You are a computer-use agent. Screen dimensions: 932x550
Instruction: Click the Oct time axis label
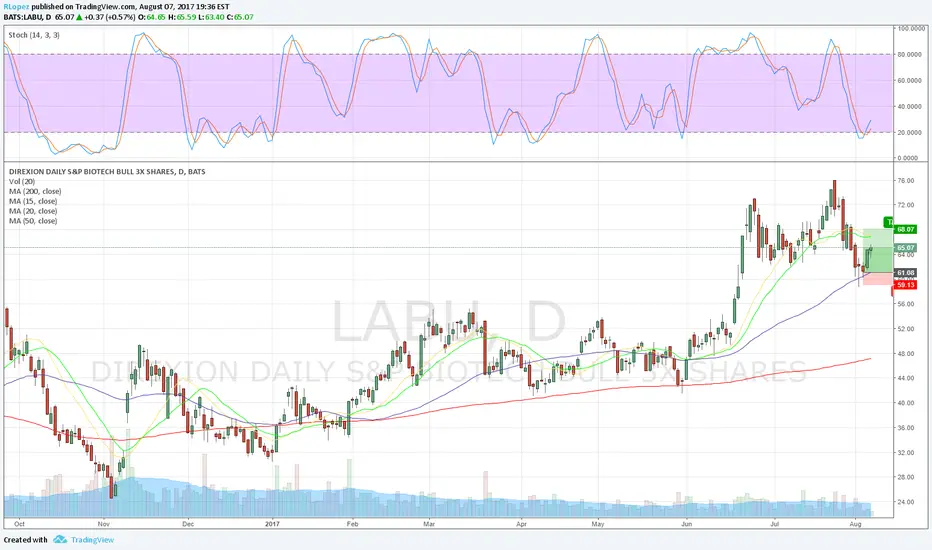[20, 524]
